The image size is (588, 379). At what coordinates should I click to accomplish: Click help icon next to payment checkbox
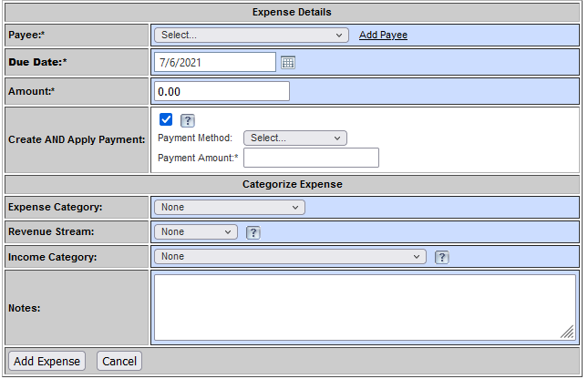(x=188, y=120)
